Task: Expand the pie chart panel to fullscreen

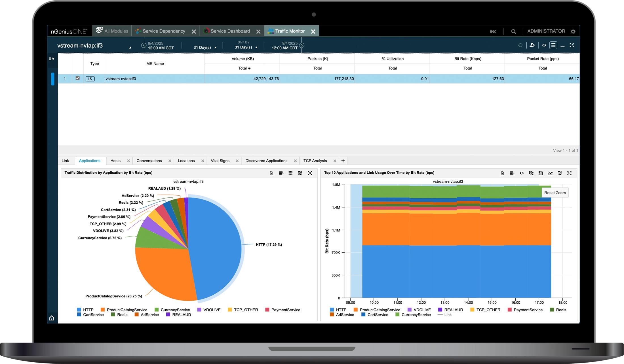Action: coord(310,173)
